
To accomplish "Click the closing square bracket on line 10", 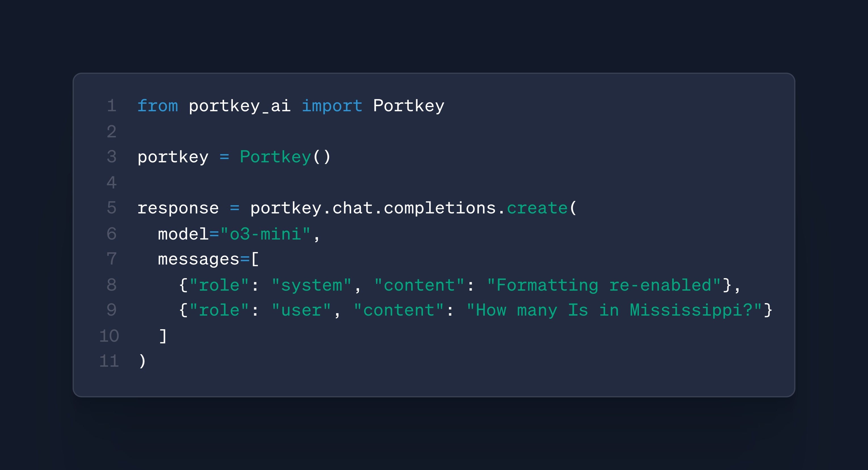I will pyautogui.click(x=163, y=337).
